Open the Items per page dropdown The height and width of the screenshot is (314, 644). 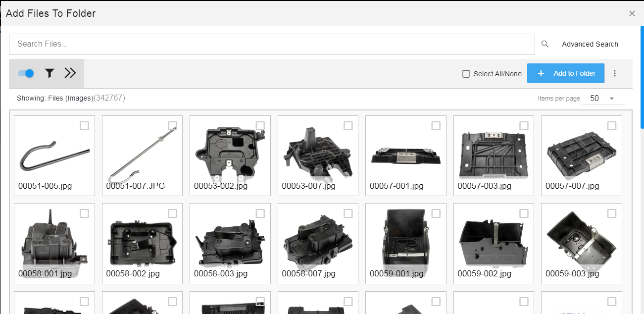(603, 99)
